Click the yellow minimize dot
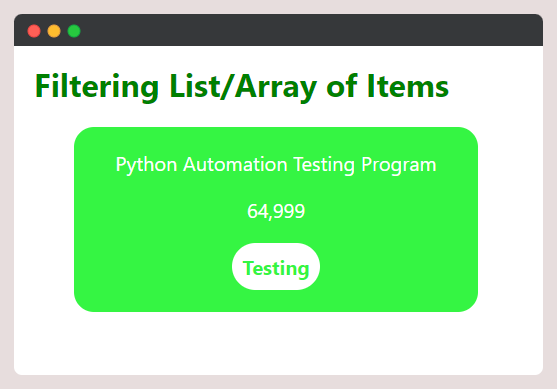Image resolution: width=557 pixels, height=389 pixels. point(54,31)
